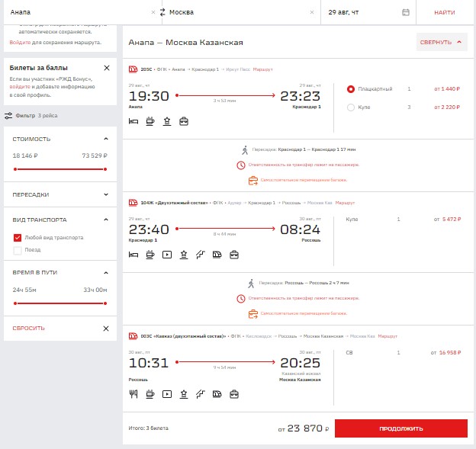Open Маршрут link for train 003С
Screen dimensions: 476x449
click(x=388, y=336)
